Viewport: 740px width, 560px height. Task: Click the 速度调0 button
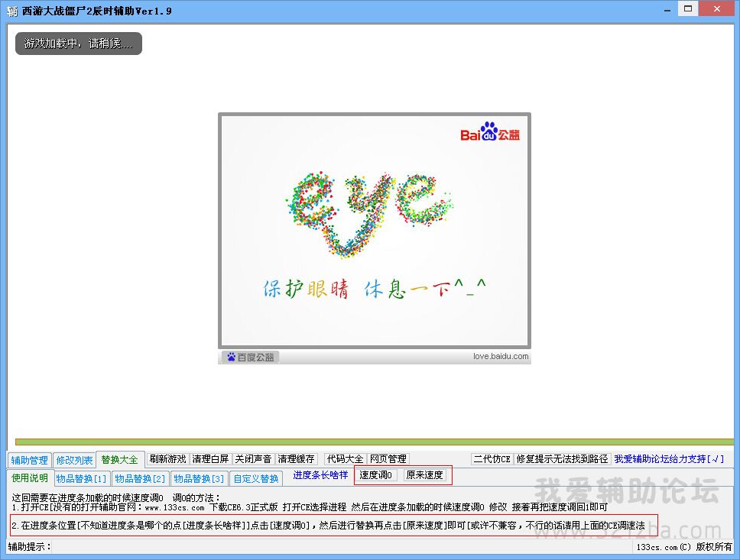tap(375, 475)
